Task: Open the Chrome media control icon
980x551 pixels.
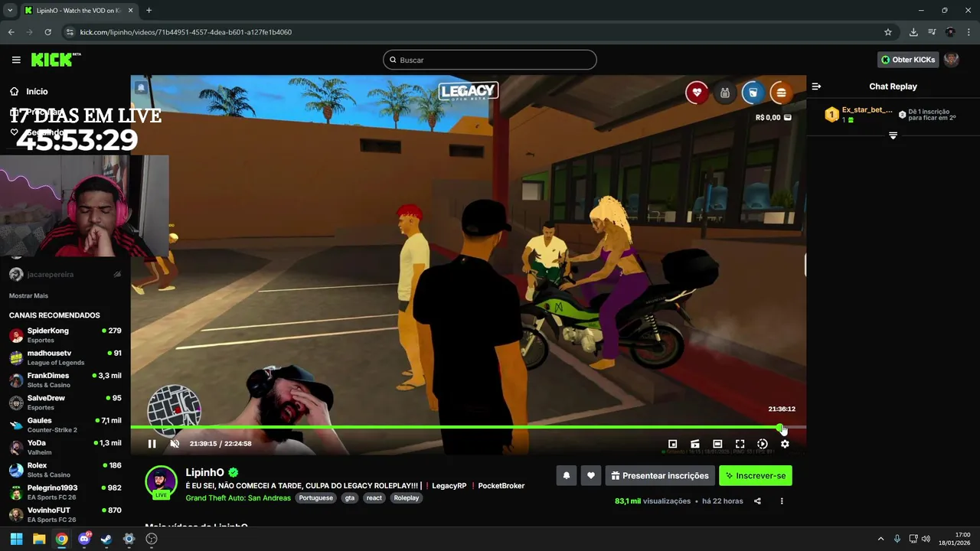Action: (x=932, y=32)
